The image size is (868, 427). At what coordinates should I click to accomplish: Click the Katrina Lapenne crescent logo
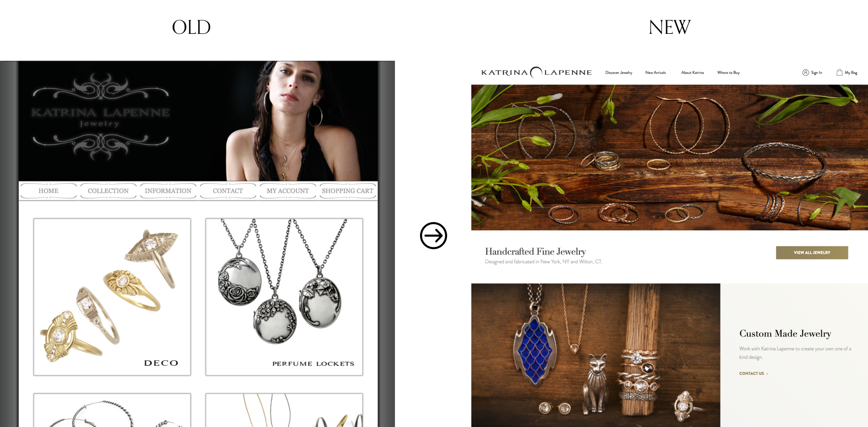coord(536,72)
